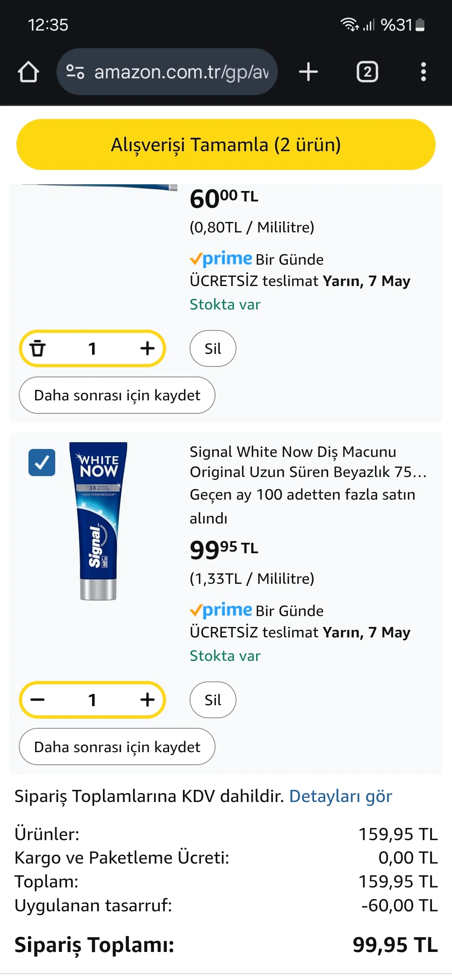Tap the battery status indicator
The image size is (452, 980).
point(420,25)
